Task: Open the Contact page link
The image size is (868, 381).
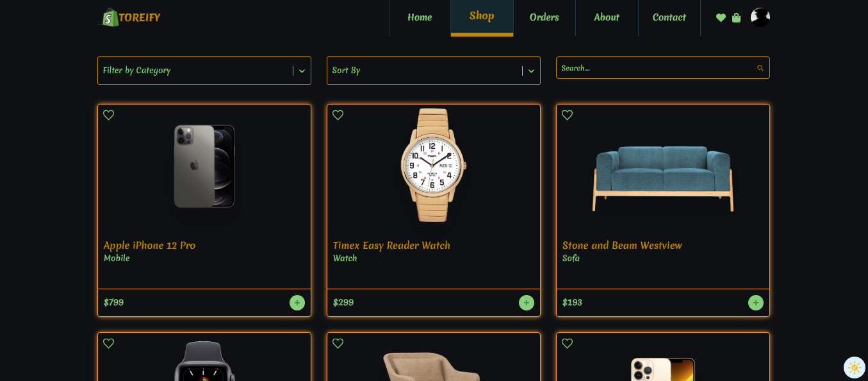Action: click(669, 18)
